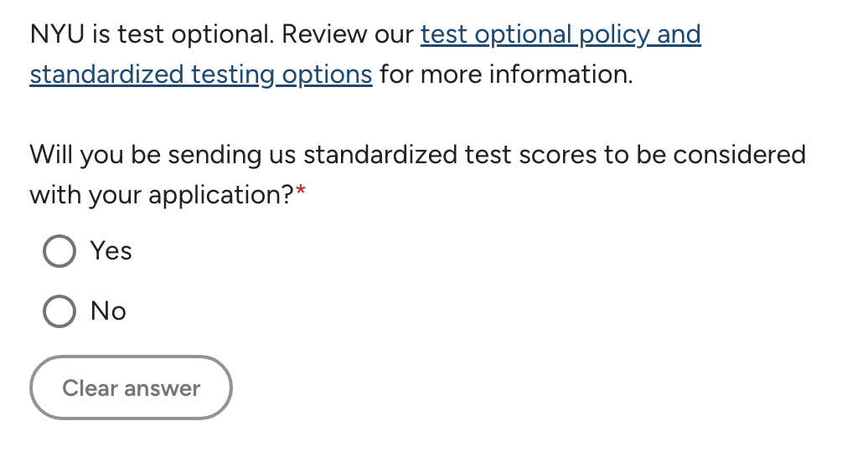
Task: Click the word 'policy' in the link
Action: click(615, 35)
